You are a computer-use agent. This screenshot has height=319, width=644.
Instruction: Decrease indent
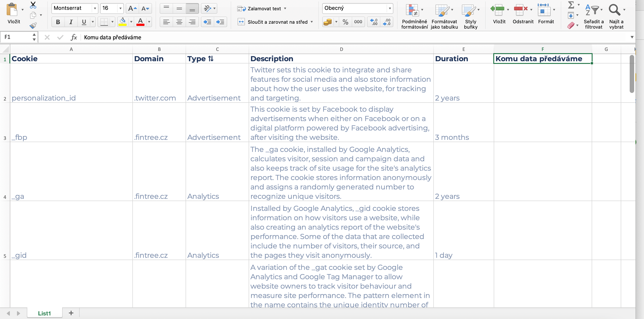tap(207, 22)
